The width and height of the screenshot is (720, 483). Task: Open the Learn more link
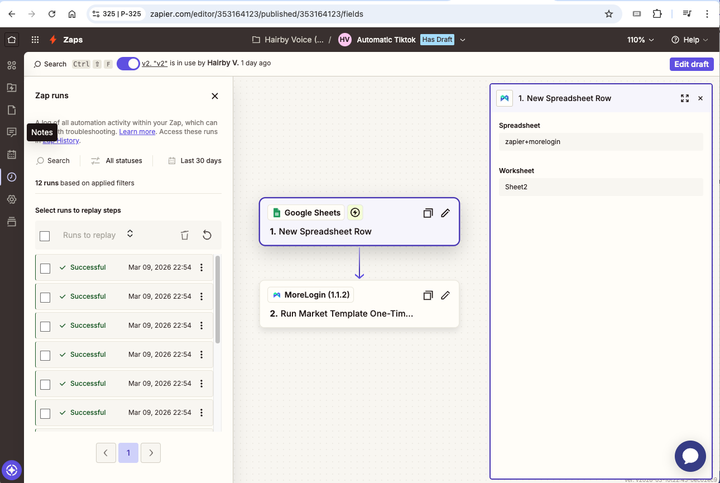click(x=137, y=132)
